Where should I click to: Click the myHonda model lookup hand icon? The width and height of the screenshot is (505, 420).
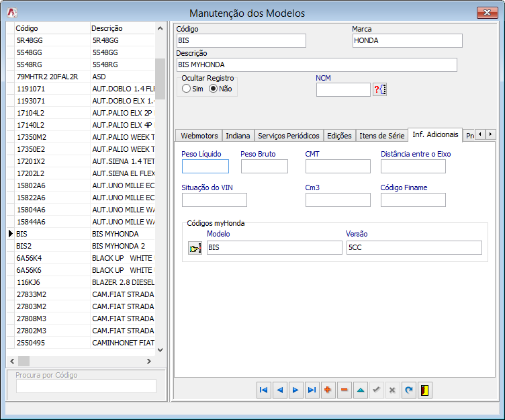(195, 249)
